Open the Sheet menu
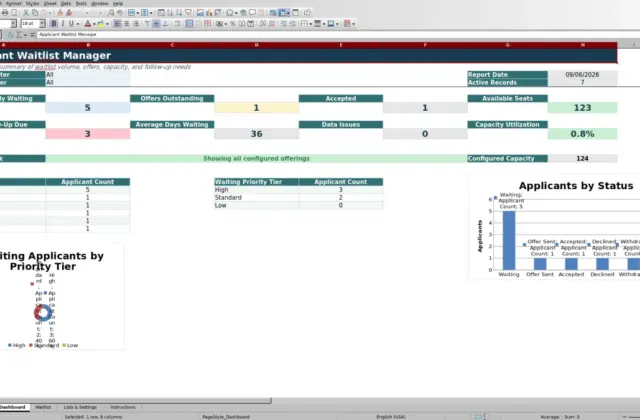This screenshot has width=640, height=420. [50, 3]
